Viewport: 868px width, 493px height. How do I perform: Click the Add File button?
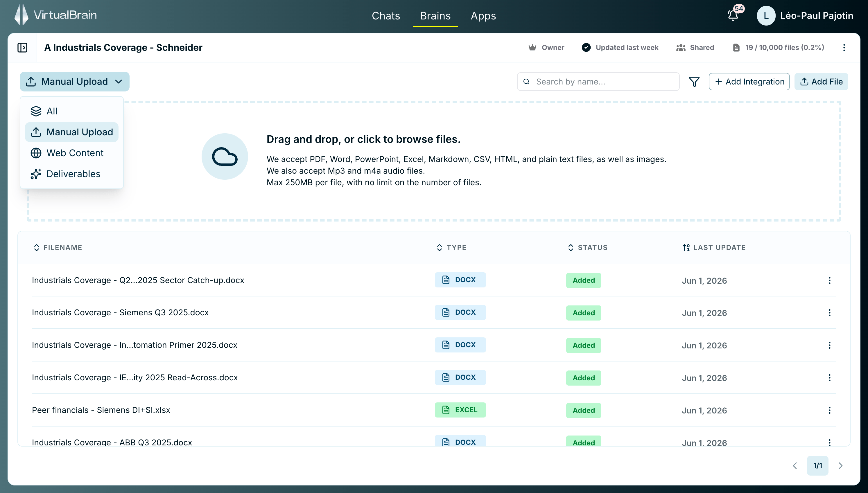tap(821, 82)
